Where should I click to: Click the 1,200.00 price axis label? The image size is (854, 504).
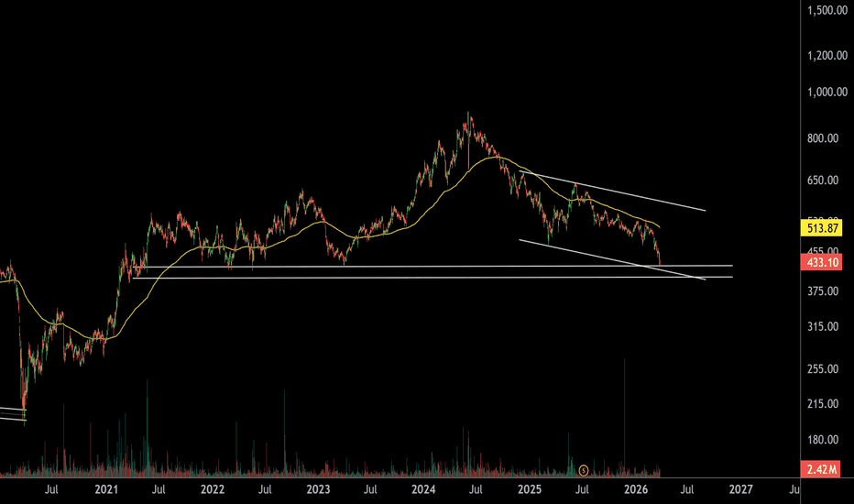pos(827,55)
